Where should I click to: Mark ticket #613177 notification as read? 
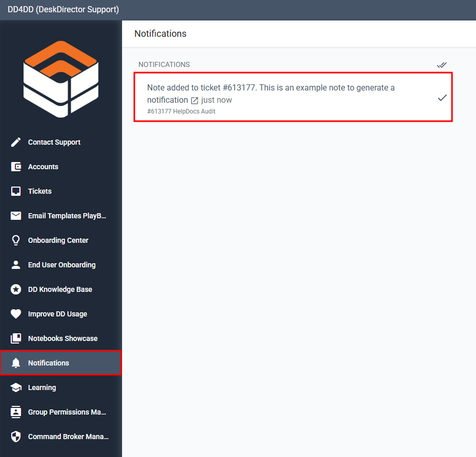click(x=442, y=98)
